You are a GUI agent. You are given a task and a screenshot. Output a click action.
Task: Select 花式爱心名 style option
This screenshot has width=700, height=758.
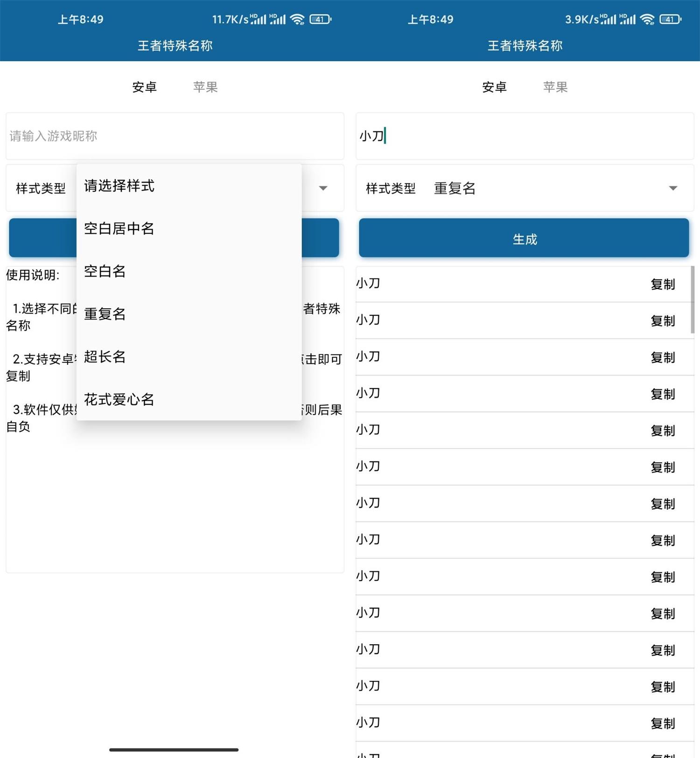pos(119,400)
